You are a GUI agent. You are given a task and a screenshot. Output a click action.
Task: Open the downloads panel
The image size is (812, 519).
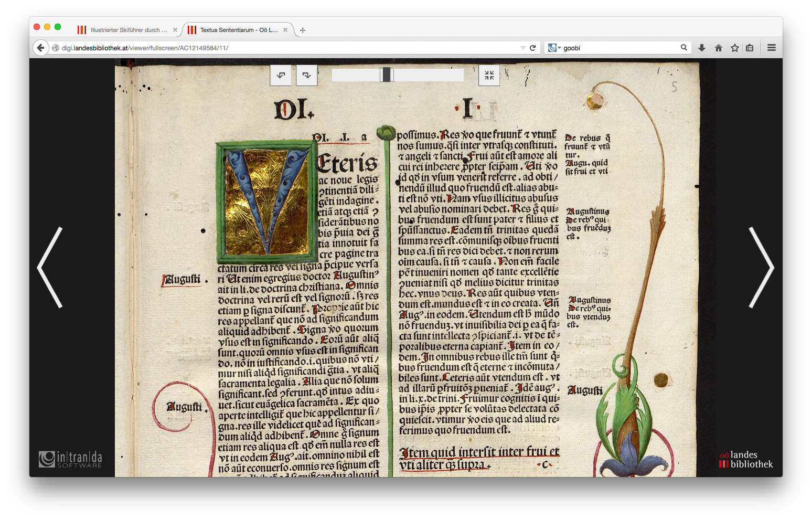point(702,48)
